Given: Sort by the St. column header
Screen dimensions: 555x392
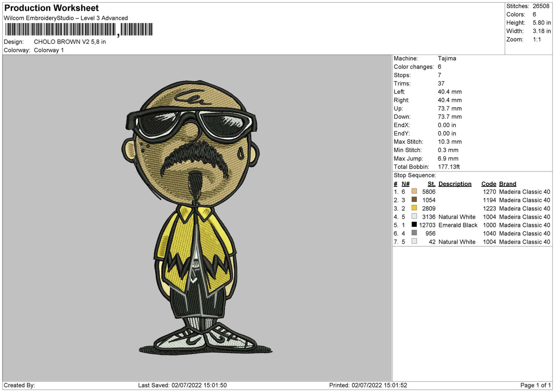Looking at the screenshot, I should pos(431,184).
